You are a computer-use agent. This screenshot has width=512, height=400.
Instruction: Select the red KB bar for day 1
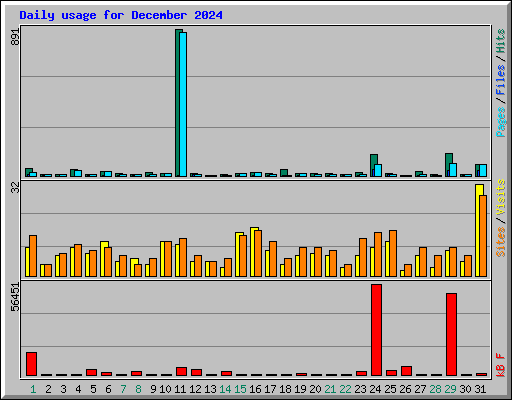(31, 364)
